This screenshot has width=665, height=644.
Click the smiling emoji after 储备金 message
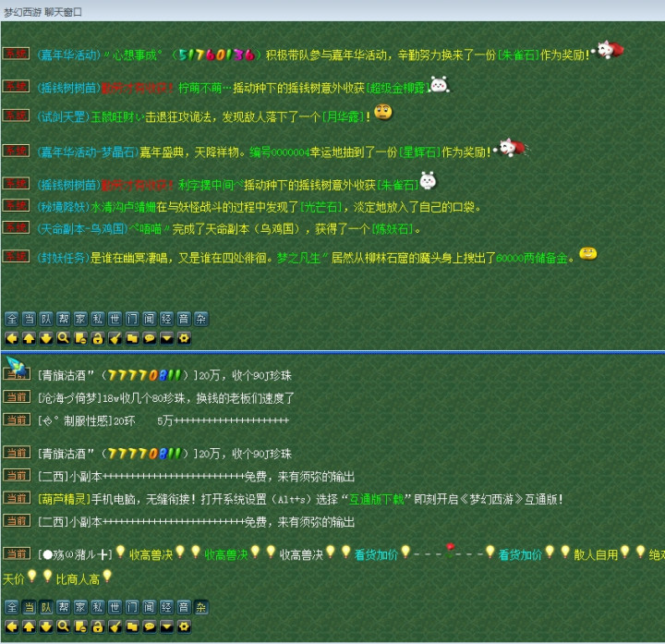(587, 253)
